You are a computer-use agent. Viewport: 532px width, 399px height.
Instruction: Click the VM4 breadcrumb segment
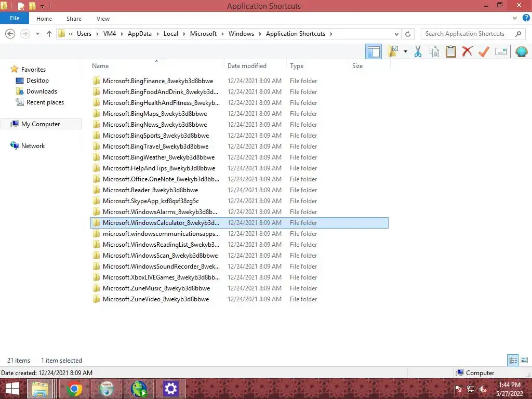click(110, 34)
